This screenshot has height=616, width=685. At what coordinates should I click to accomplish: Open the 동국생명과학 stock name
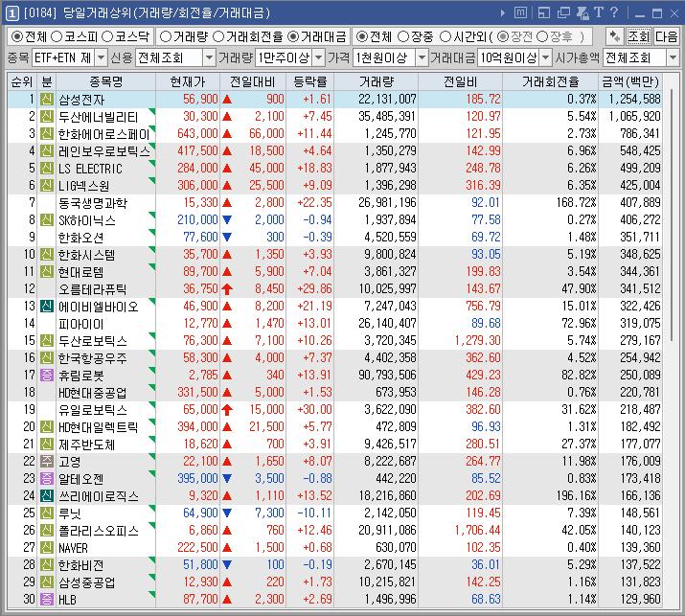(x=93, y=203)
